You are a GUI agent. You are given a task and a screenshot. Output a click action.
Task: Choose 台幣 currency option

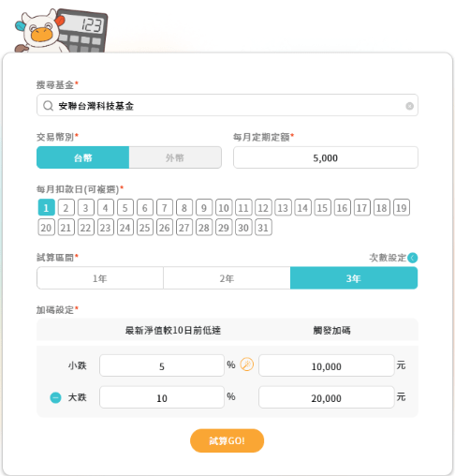click(83, 157)
